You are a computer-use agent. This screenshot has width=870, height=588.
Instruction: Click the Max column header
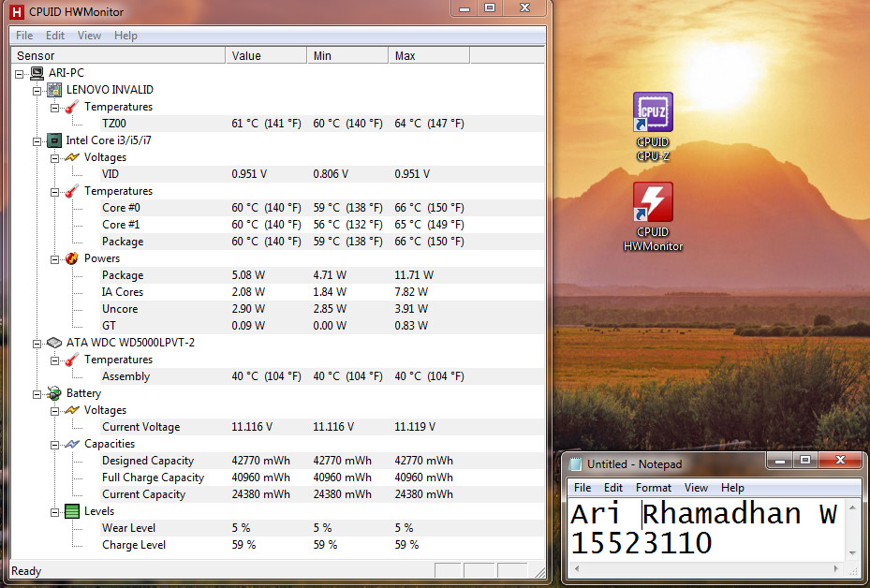(x=429, y=55)
